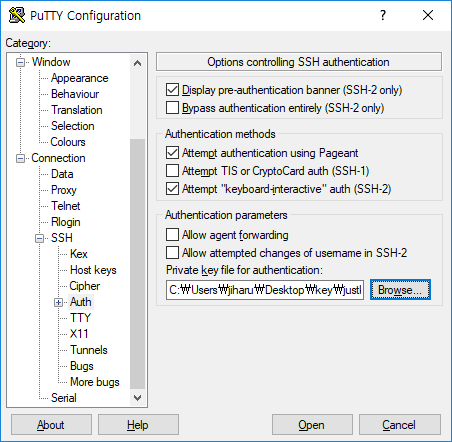The height and width of the screenshot is (442, 452).
Task: Enable Attempt TIS or CryptoCard auth
Action: coord(172,171)
